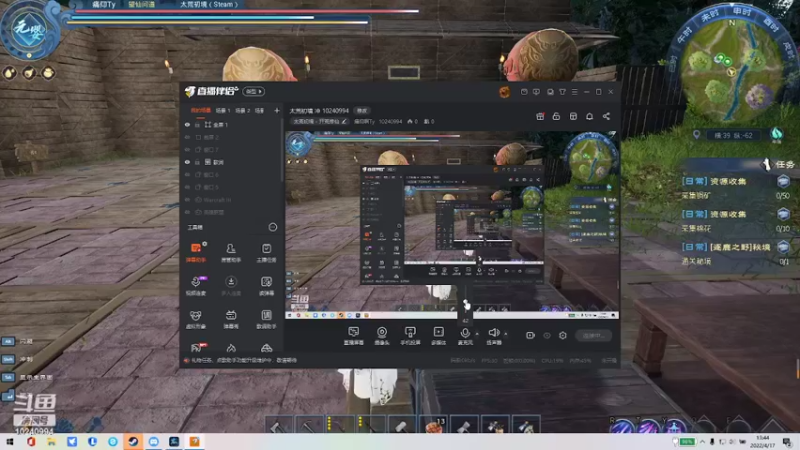Click the live status button at bottom right
800x450 pixels.
(x=593, y=335)
